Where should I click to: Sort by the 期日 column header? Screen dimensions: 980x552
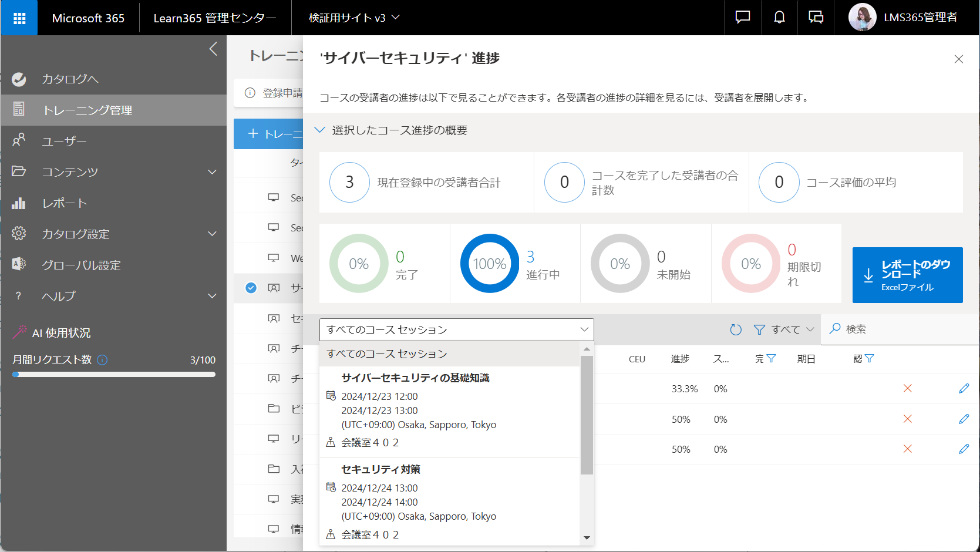pos(806,359)
